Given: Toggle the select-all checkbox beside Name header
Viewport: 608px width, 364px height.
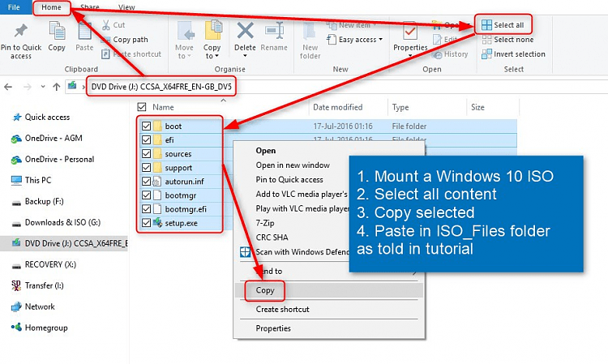Looking at the screenshot, I should (x=142, y=107).
